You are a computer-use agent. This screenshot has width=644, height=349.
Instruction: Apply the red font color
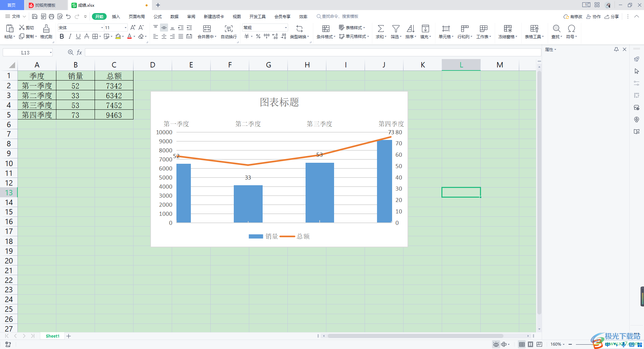tap(129, 36)
